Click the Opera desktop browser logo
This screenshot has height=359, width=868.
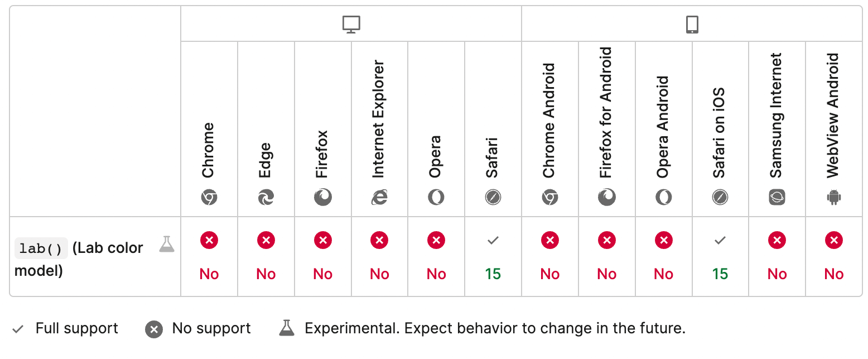tap(436, 197)
